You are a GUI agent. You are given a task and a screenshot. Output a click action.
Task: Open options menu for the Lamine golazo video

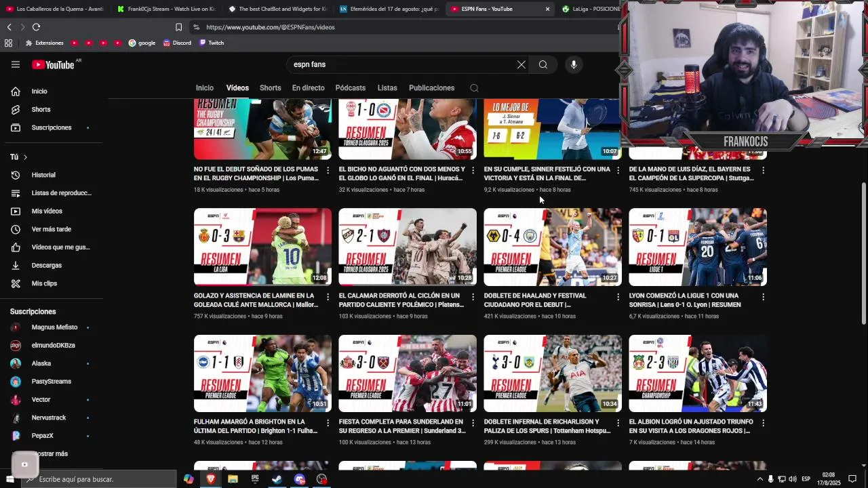pos(328,297)
